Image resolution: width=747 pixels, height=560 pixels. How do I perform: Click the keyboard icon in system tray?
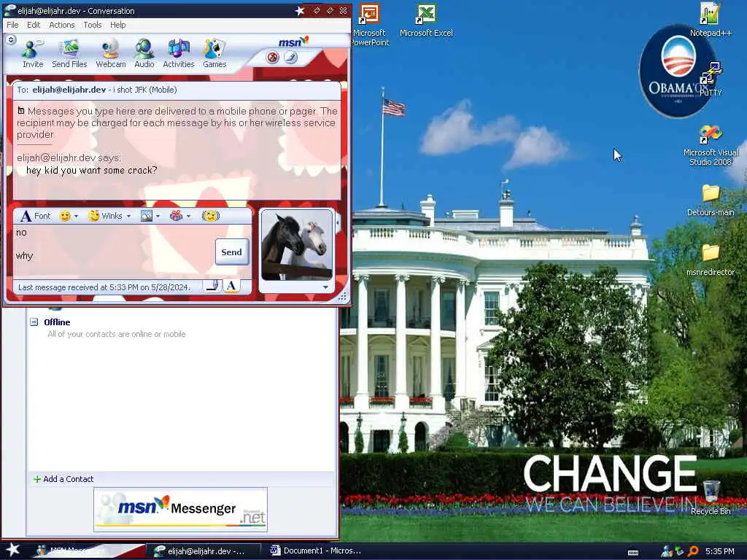(x=633, y=553)
